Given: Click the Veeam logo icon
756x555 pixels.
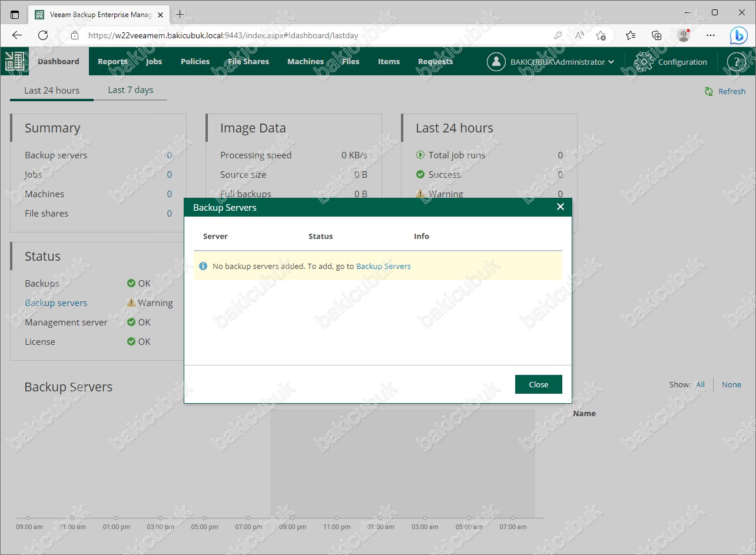Looking at the screenshot, I should click(x=15, y=61).
